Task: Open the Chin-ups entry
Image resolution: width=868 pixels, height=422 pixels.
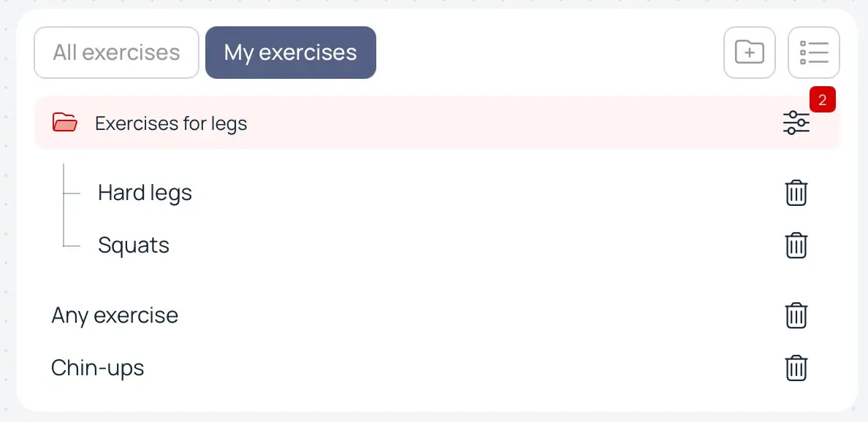Action: 99,368
